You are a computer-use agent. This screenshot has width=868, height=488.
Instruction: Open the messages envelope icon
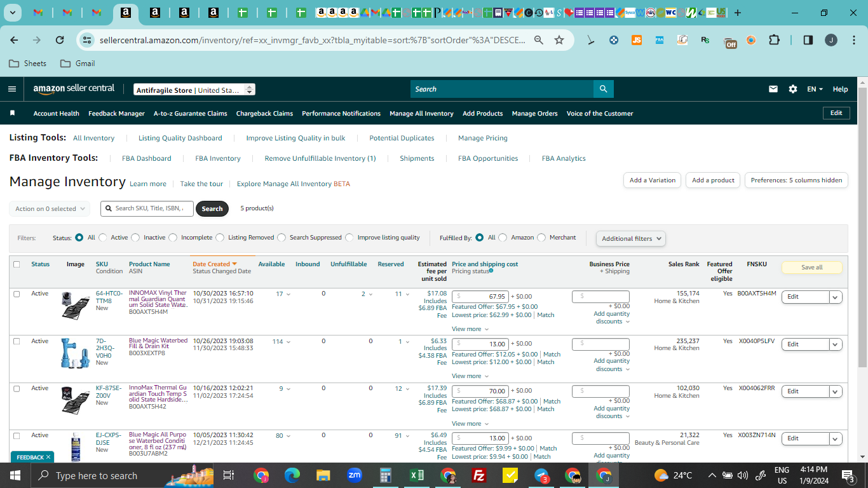(x=773, y=89)
